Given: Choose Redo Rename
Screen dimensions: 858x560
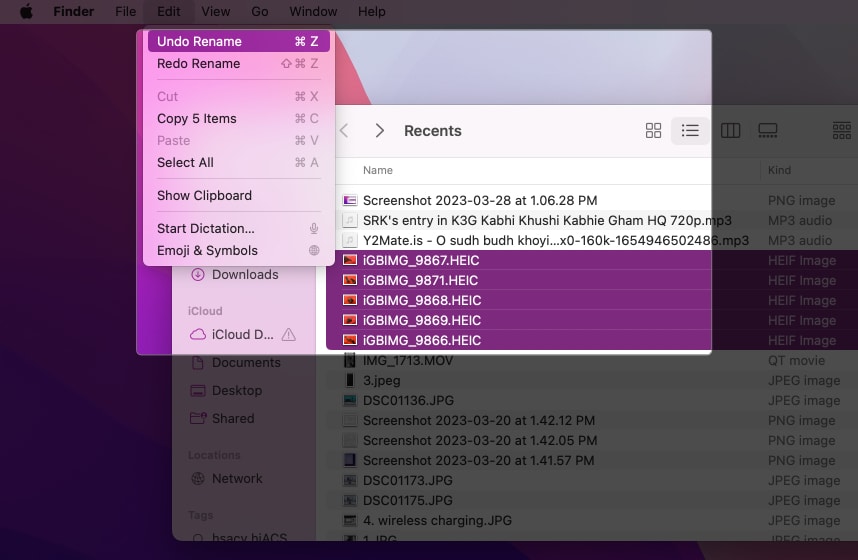Looking at the screenshot, I should coord(239,63).
